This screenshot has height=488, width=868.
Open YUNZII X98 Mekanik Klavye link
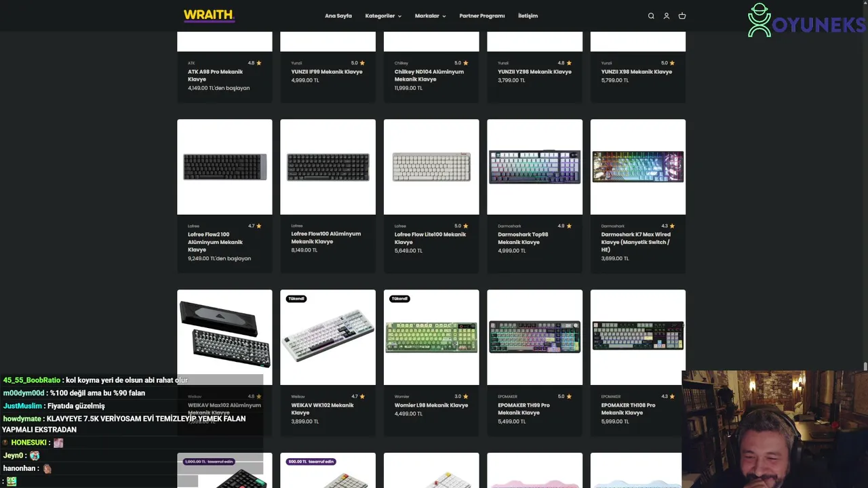637,72
